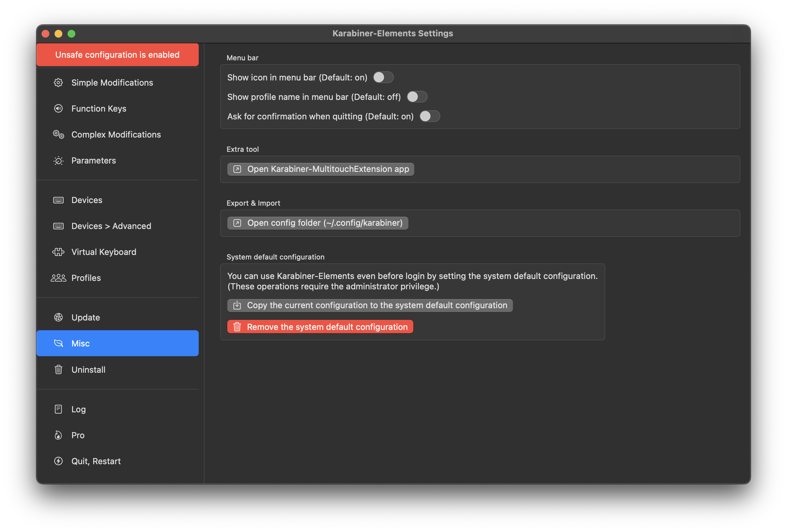Viewport: 787px width, 532px height.
Task: Click the Menu bar section heading
Action: [243, 58]
